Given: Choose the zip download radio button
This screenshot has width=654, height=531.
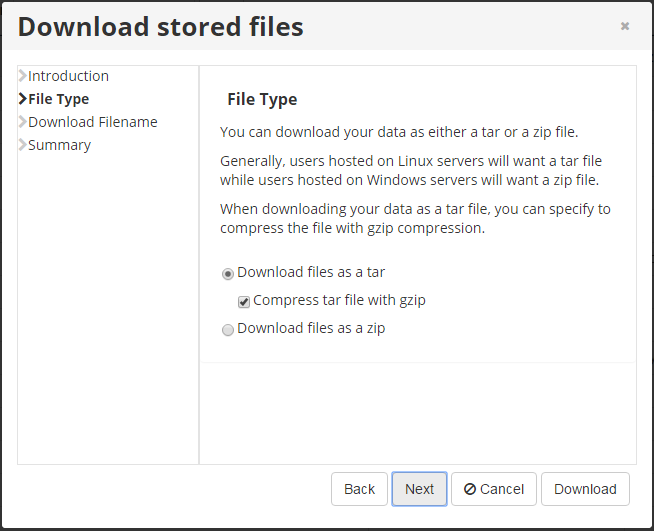Looking at the screenshot, I should pos(228,329).
